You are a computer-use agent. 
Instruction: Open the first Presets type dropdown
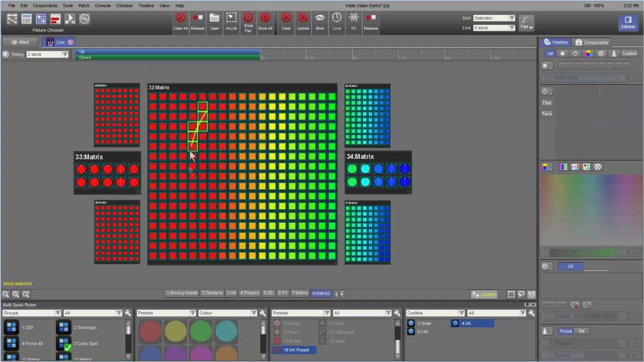point(165,313)
